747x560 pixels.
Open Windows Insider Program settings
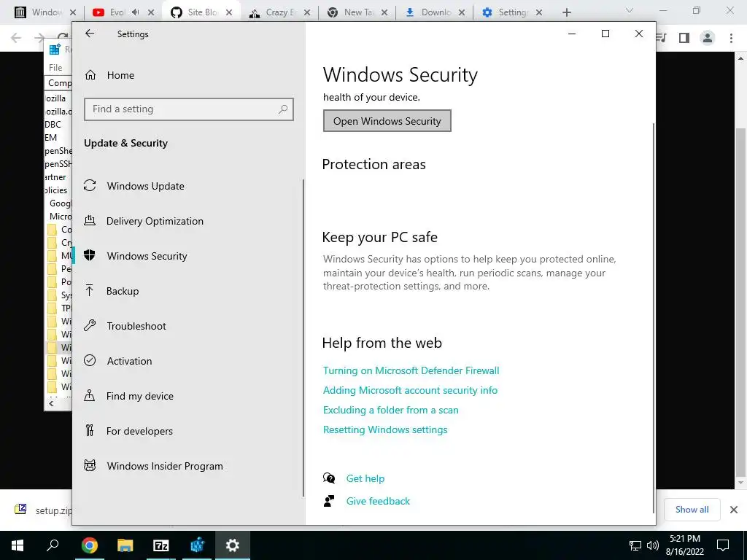pos(153,466)
